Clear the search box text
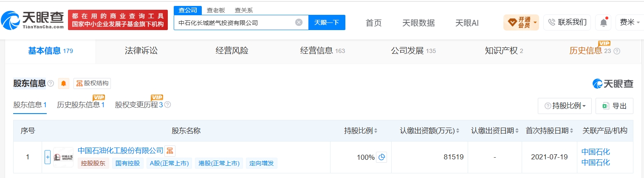644x178 pixels. click(x=299, y=22)
